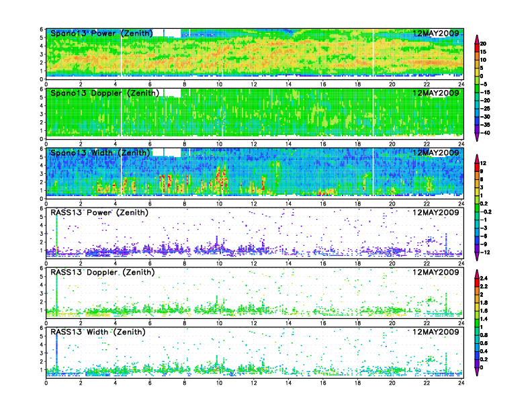Click hour 12 tick label under Spano13 Power plot
The height and width of the screenshot is (411, 532).
pyautogui.click(x=254, y=85)
